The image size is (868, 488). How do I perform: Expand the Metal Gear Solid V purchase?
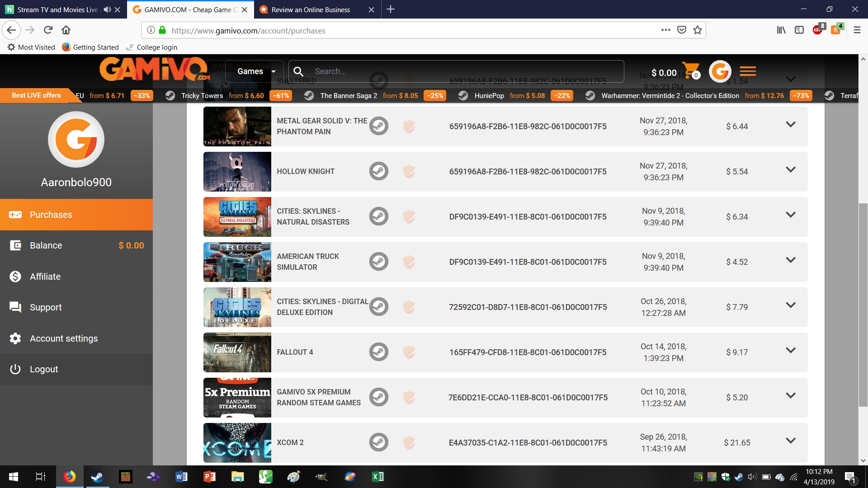[x=790, y=124]
